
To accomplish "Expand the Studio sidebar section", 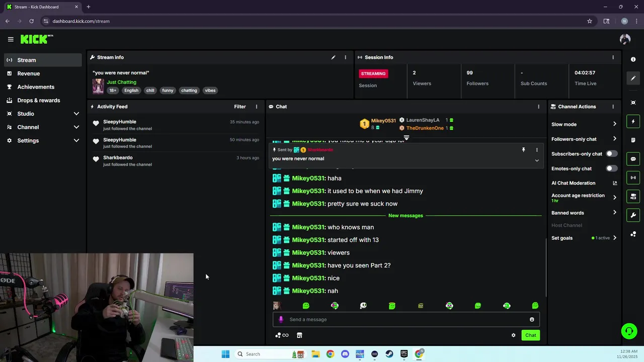I will (x=43, y=114).
